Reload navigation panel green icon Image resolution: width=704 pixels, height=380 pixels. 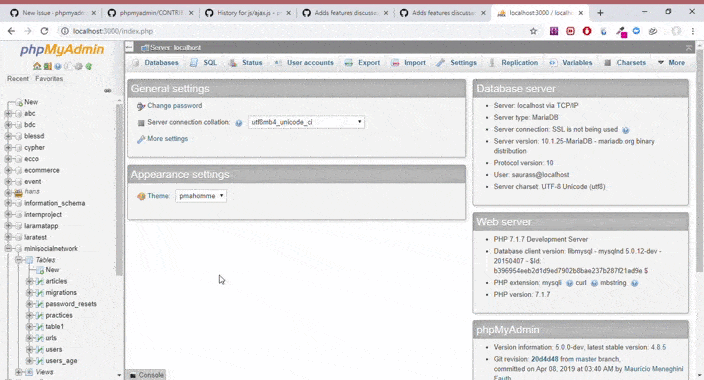tap(89, 66)
